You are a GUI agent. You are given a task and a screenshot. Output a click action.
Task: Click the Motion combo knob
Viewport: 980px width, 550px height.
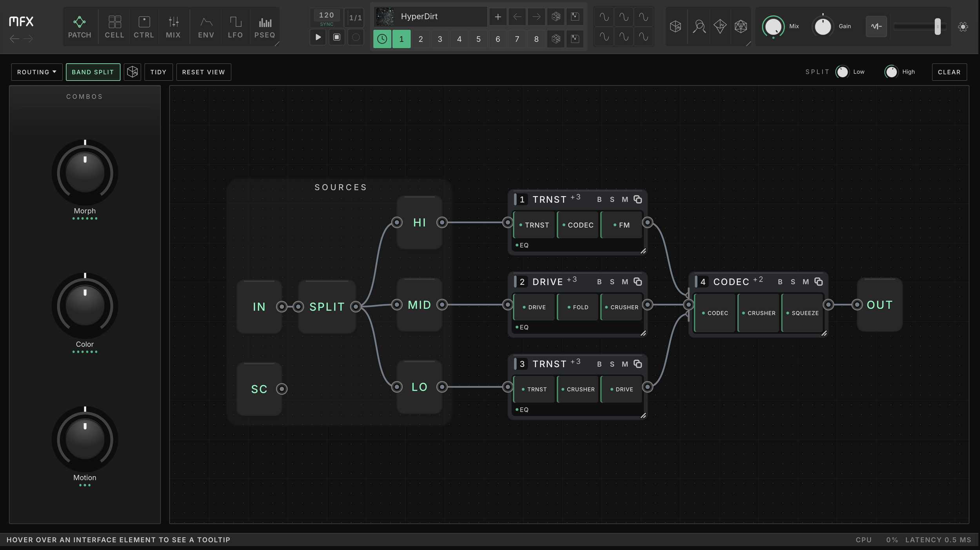coord(85,439)
